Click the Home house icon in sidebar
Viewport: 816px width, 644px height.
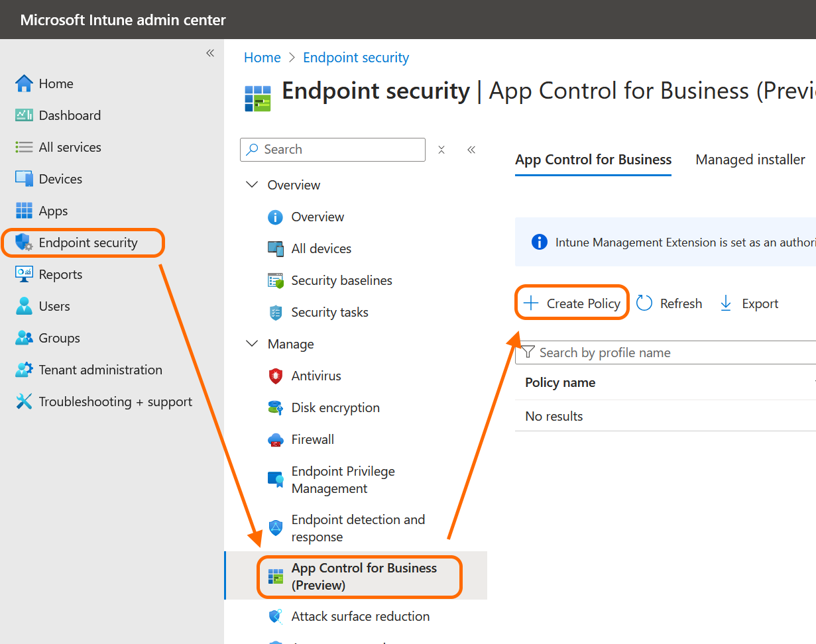24,83
